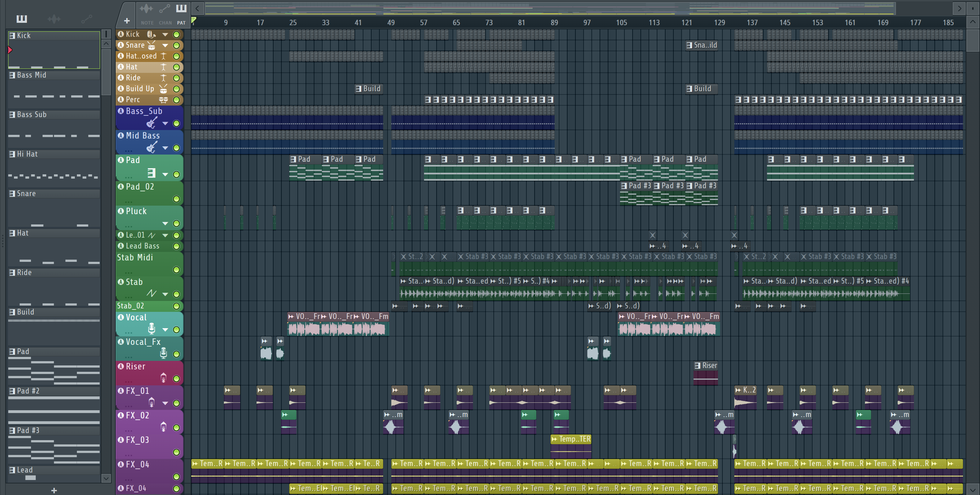The image size is (980, 495).
Task: Click the Ride track cymbal icon
Action: point(164,78)
